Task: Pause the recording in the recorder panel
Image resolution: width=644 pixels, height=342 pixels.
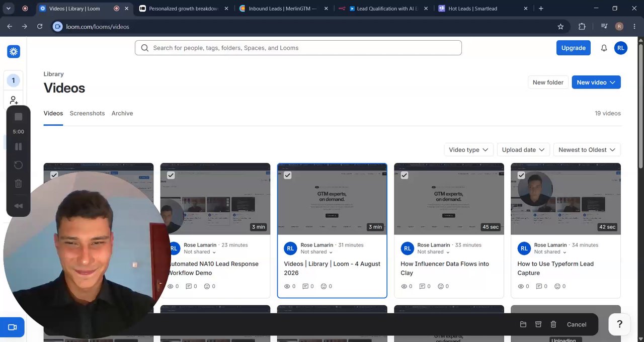Action: [x=19, y=147]
